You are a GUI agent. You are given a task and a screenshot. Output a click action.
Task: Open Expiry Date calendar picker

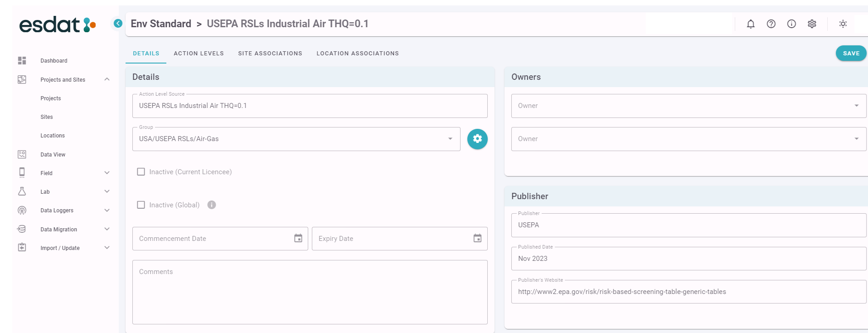pos(477,238)
